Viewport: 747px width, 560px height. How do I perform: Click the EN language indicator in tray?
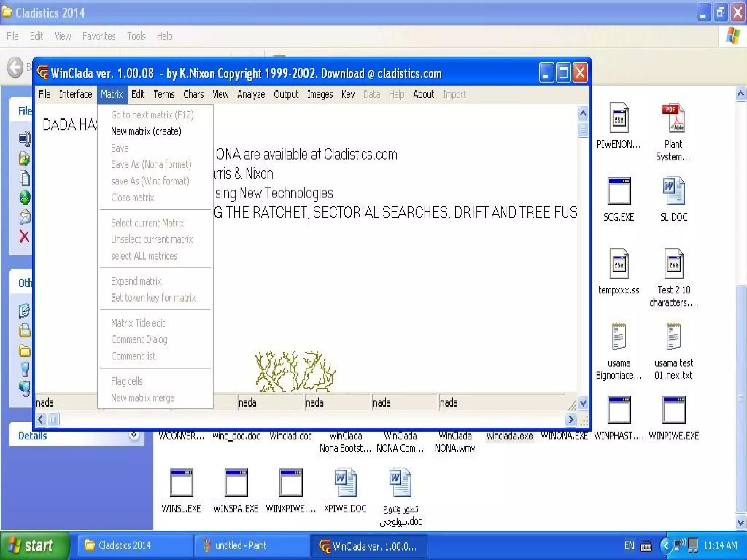(x=629, y=546)
